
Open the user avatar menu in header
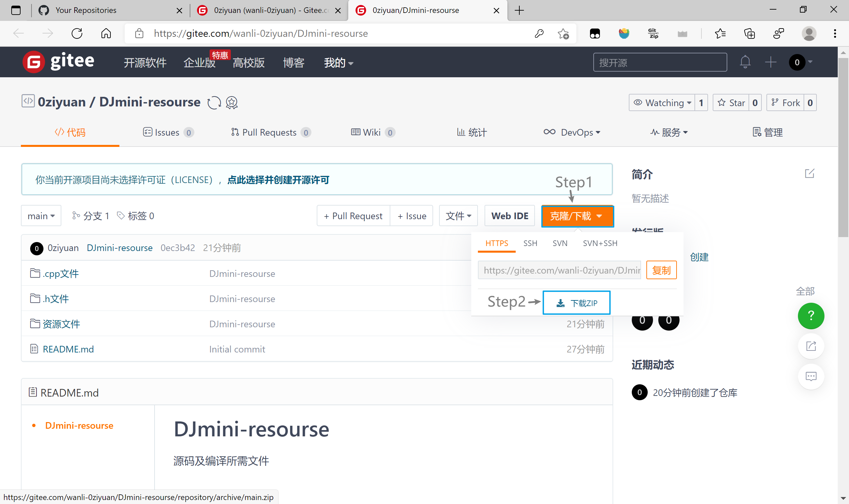pos(801,62)
